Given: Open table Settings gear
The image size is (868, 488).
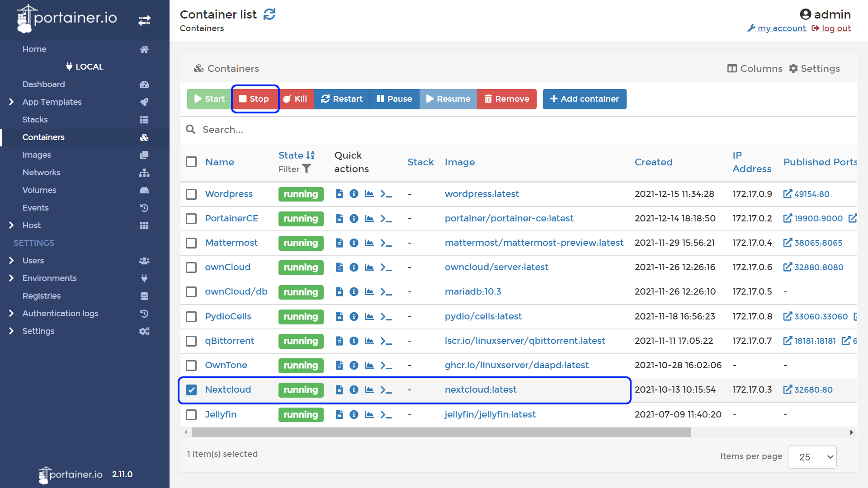Looking at the screenshot, I should (x=814, y=68).
